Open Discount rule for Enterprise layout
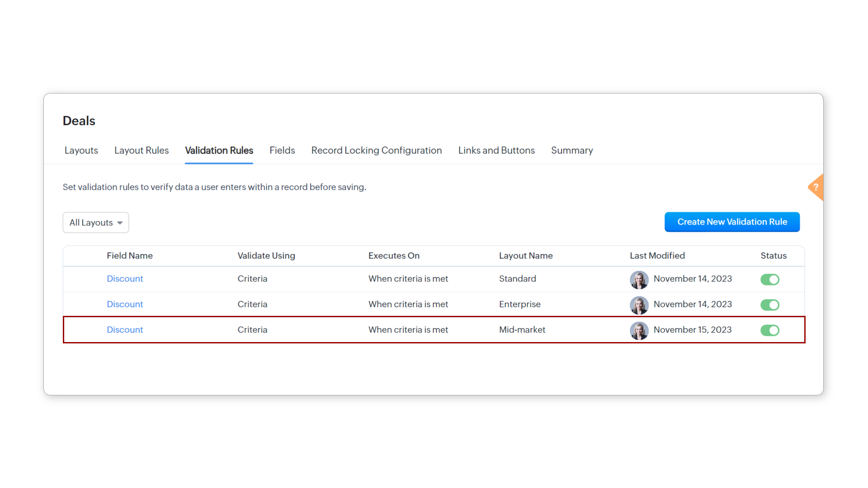This screenshot has height=488, width=868. [x=125, y=305]
